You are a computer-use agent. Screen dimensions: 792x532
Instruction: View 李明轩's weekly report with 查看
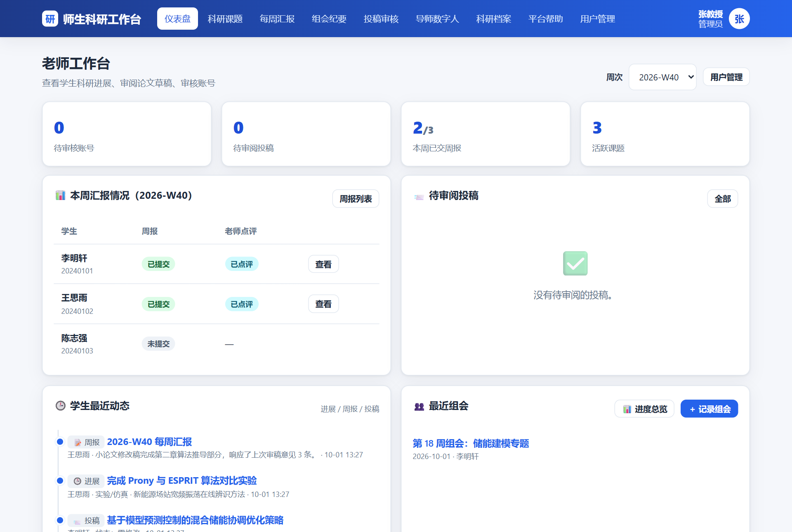click(x=323, y=264)
